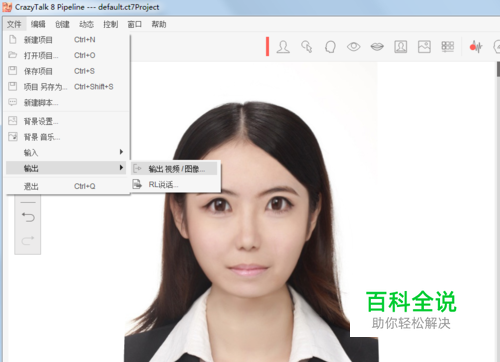Click the redo arrow icon
500x362 pixels.
point(28,240)
